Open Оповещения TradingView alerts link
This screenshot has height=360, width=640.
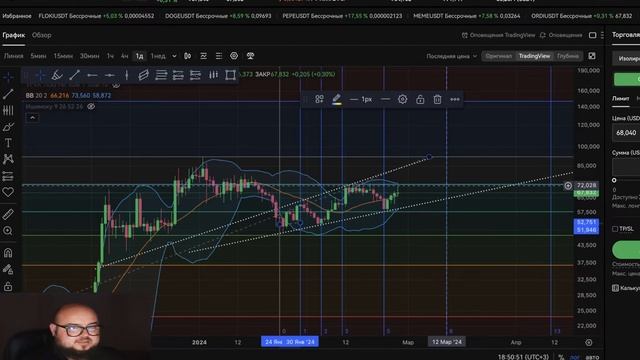click(498, 36)
